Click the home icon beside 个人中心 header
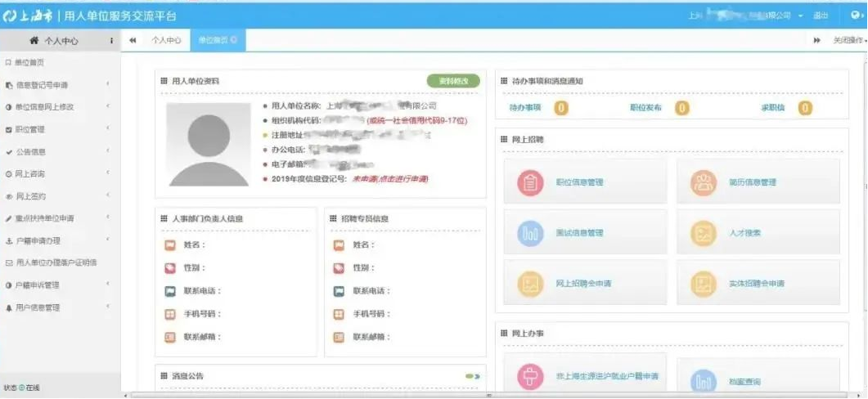The image size is (868, 399). click(x=34, y=40)
